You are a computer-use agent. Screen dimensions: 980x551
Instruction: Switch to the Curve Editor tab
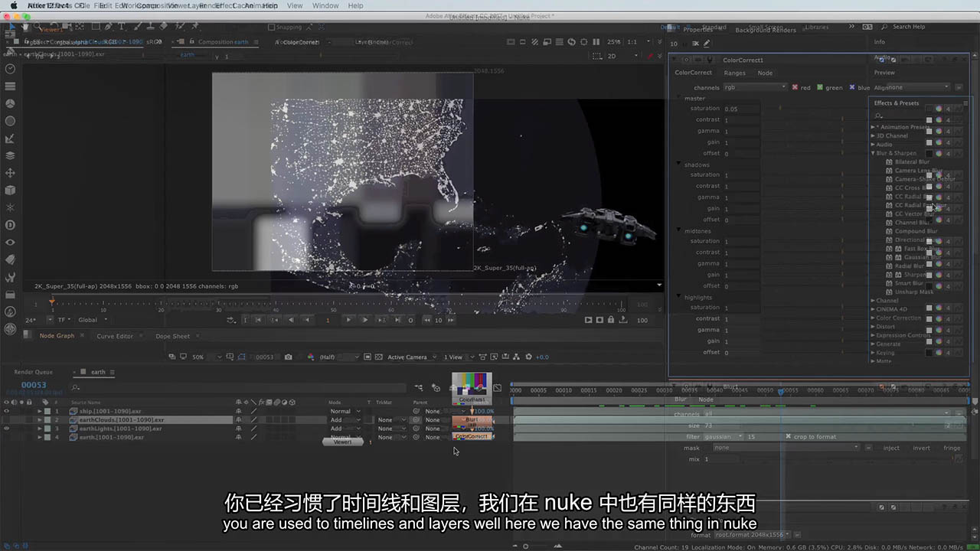click(115, 336)
